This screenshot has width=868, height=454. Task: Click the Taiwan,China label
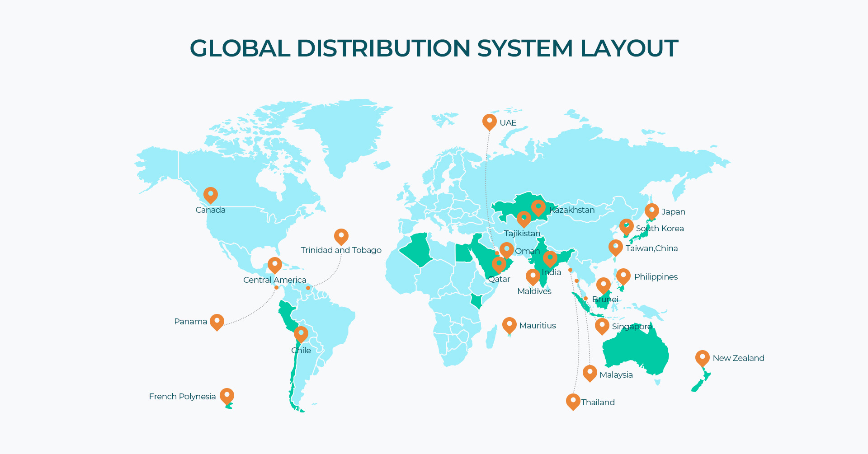[652, 248]
